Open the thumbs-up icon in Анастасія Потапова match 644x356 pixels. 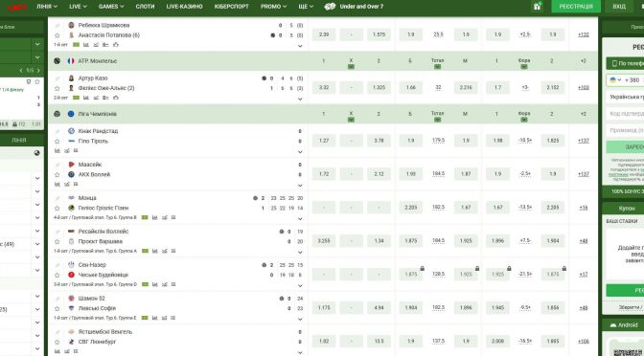click(116, 45)
